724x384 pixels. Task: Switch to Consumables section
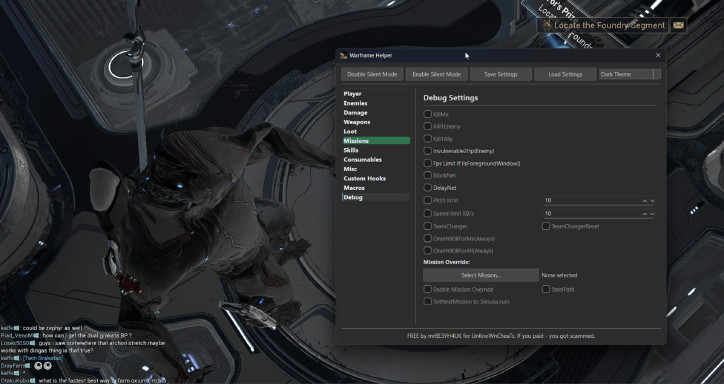coord(376,160)
